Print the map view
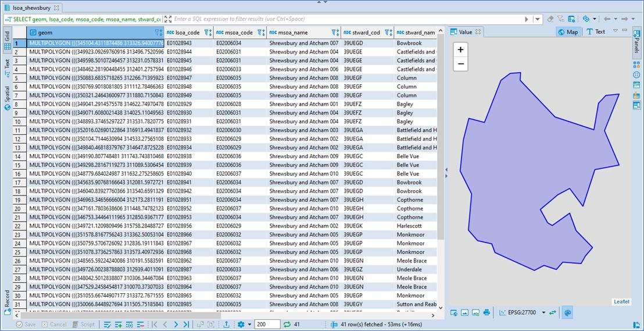The image size is (644, 331). [486, 312]
